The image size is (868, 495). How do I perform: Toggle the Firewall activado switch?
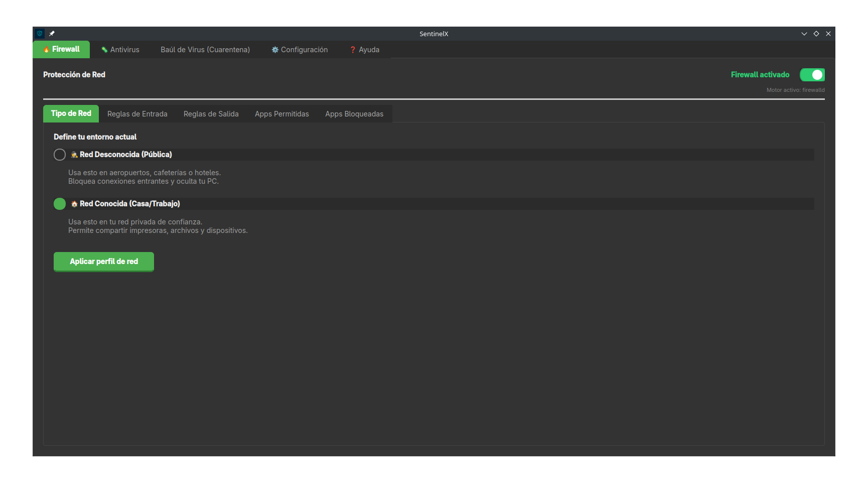[x=812, y=75]
